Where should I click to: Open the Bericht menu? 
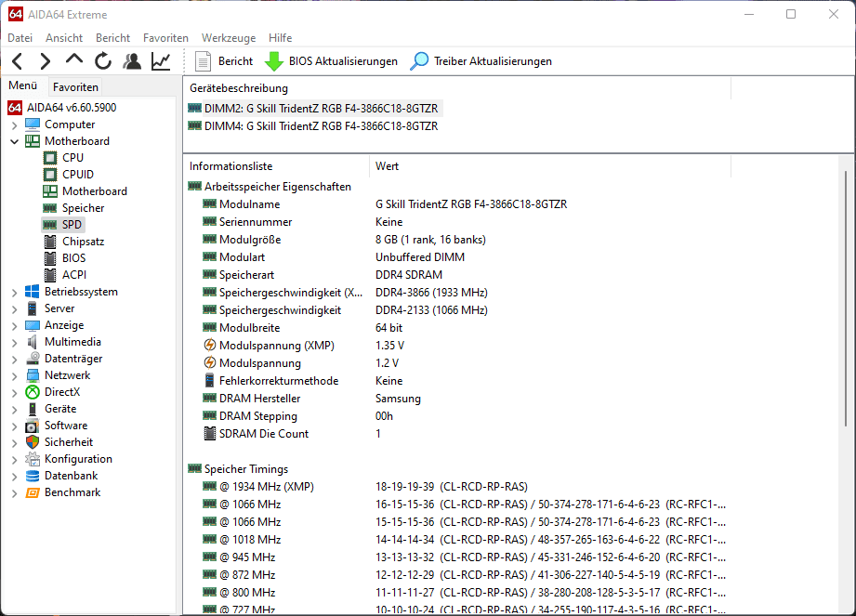pyautogui.click(x=113, y=38)
